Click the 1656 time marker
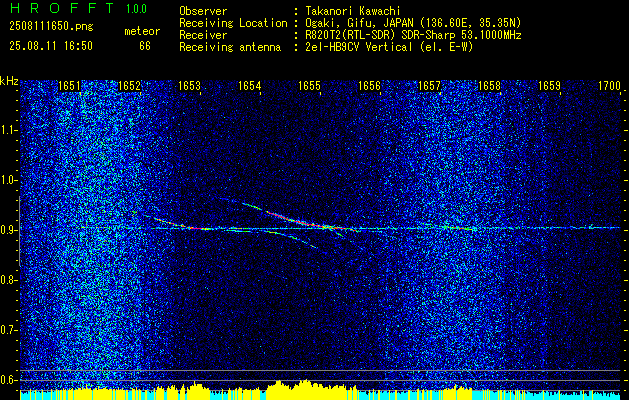This screenshot has width=629, height=400. coord(369,85)
